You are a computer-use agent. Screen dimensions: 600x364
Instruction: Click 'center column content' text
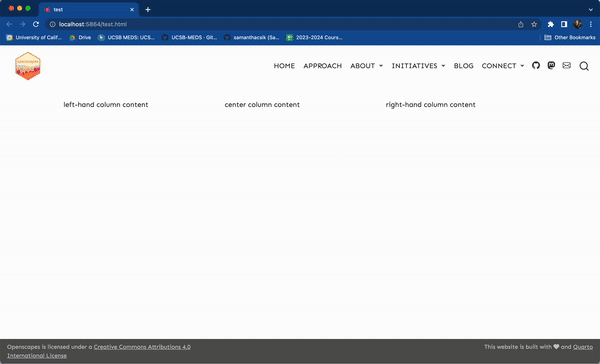[x=262, y=104]
